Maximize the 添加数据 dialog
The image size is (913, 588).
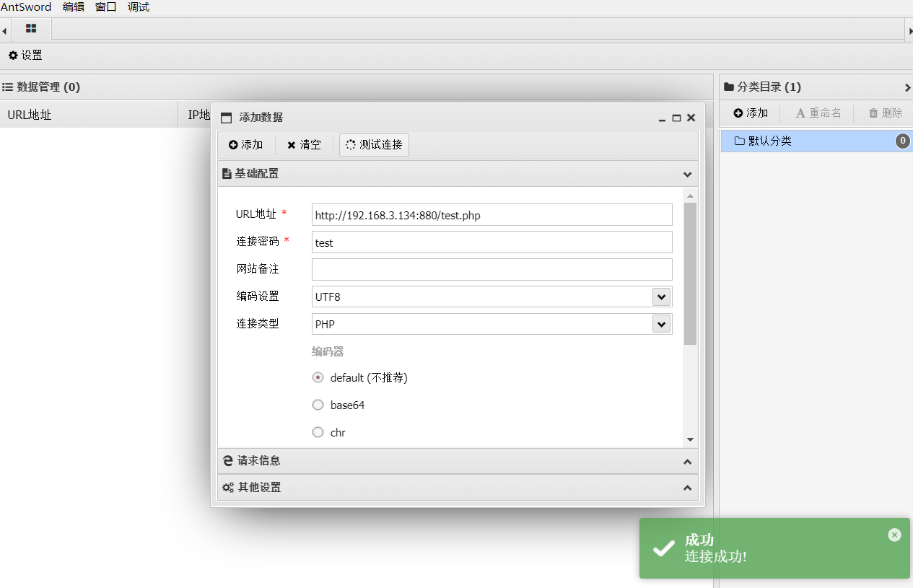(676, 118)
